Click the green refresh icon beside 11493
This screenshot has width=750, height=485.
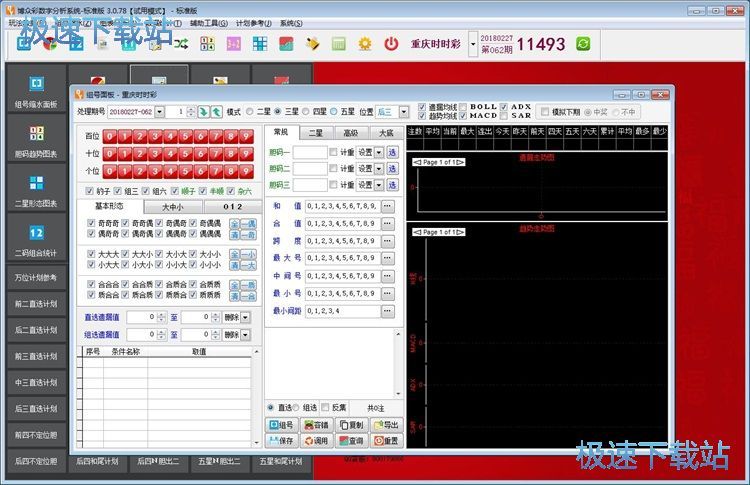coord(583,44)
